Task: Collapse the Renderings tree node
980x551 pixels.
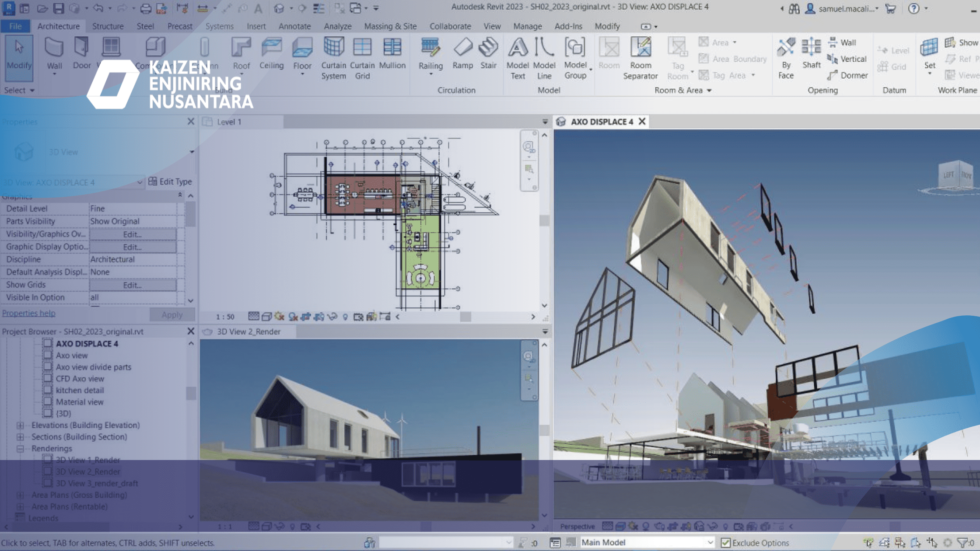Action: point(20,448)
